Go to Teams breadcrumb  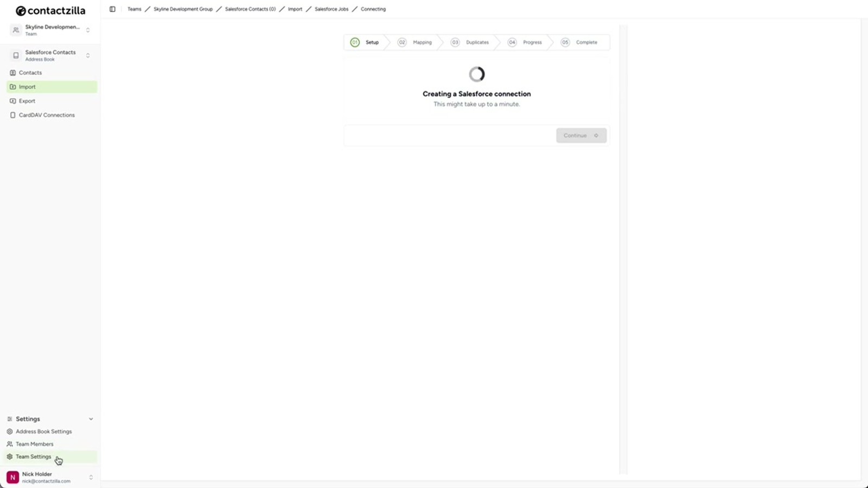coord(134,9)
